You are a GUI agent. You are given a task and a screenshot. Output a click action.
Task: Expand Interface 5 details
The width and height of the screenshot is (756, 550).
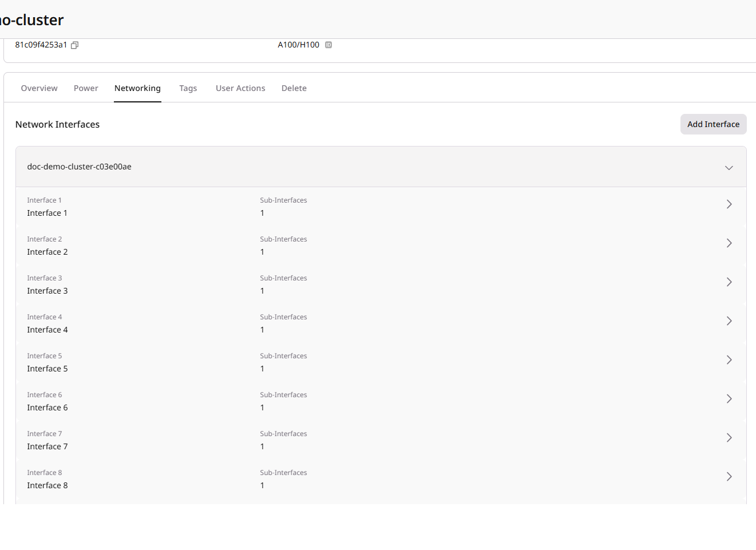tap(729, 359)
